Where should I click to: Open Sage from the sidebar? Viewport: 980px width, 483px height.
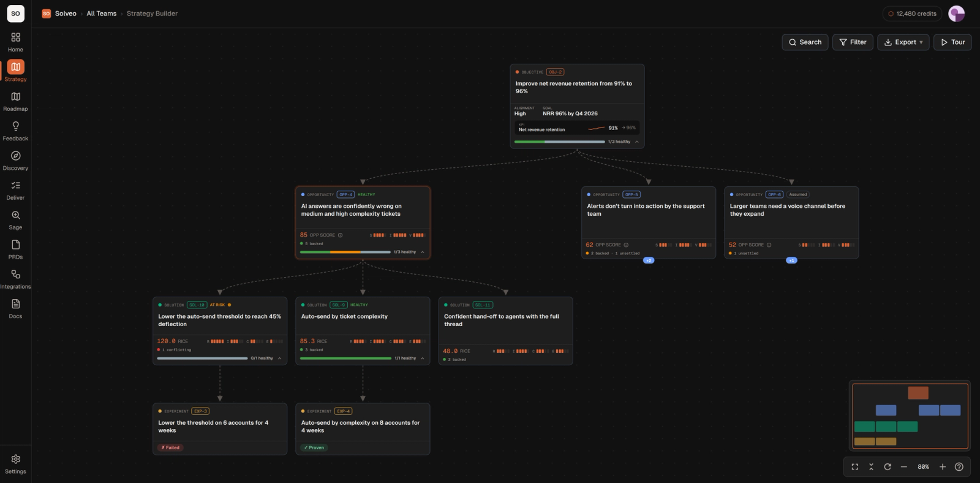[15, 220]
